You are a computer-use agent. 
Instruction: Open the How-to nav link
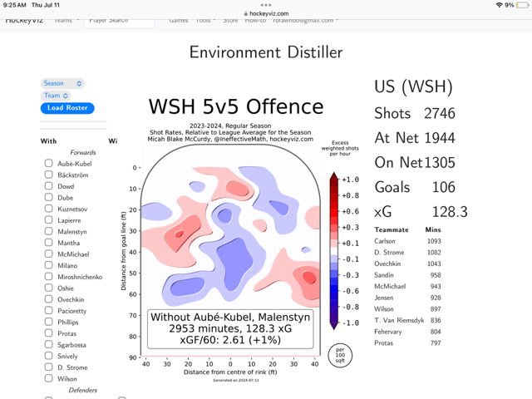click(x=255, y=20)
